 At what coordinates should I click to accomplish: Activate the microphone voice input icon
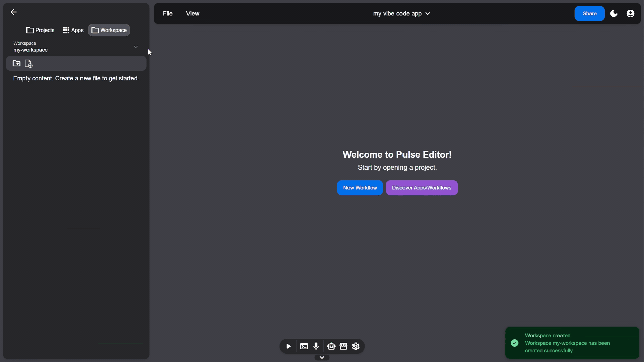pos(316,346)
